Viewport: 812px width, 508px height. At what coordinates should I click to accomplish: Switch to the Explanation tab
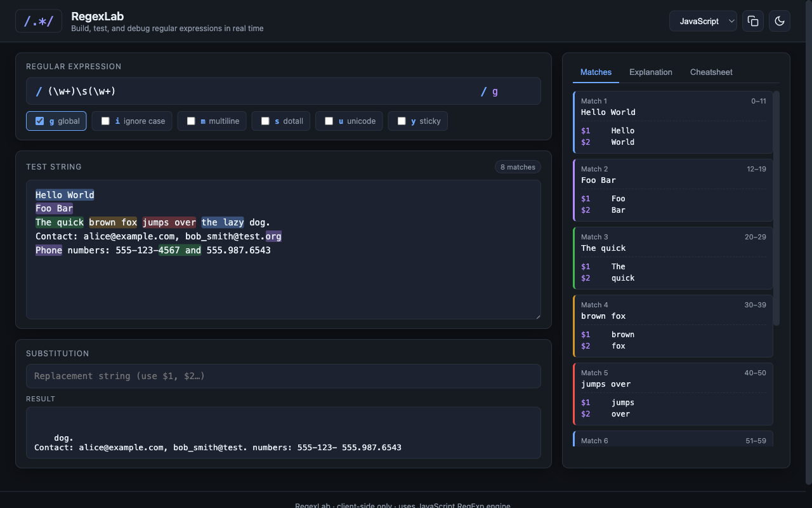[x=651, y=72]
